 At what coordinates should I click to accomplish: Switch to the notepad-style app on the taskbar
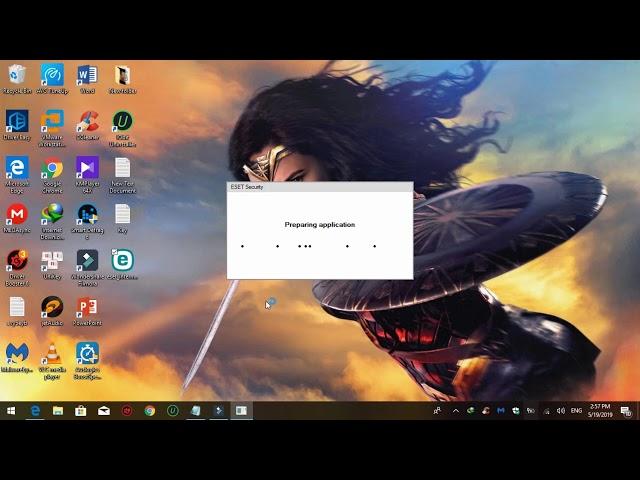tap(196, 411)
